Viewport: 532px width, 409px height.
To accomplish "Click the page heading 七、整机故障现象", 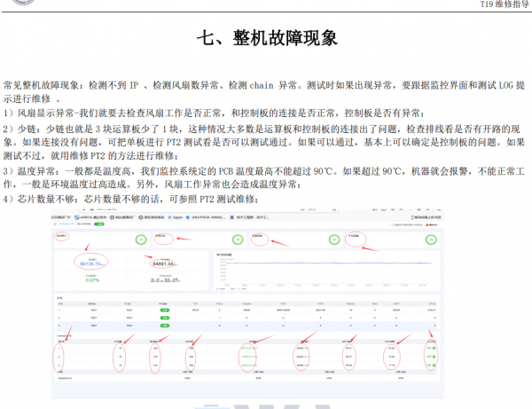I will point(266,38).
